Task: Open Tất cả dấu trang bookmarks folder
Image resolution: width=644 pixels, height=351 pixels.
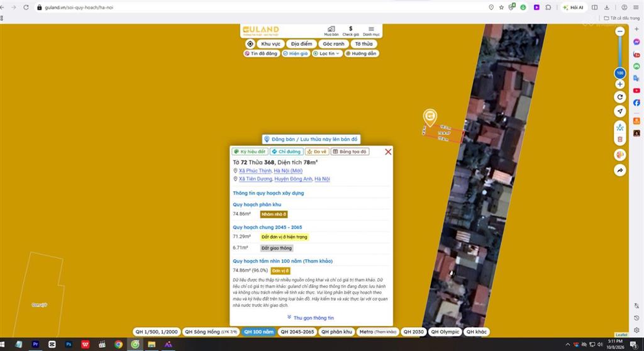Action: click(622, 18)
